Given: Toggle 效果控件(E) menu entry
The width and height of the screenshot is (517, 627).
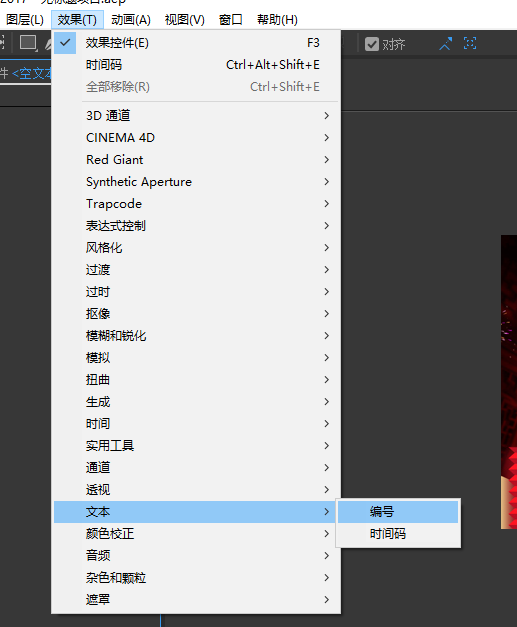Looking at the screenshot, I should (196, 43).
